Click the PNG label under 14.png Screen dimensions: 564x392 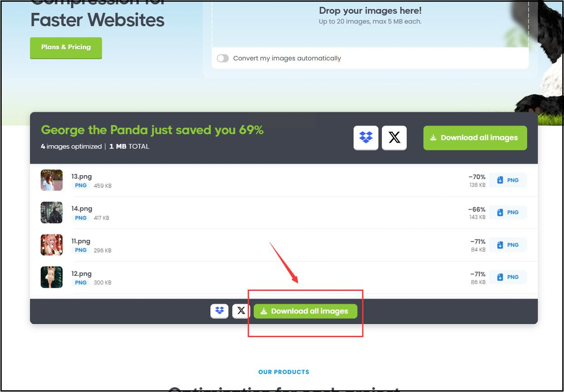pos(81,218)
